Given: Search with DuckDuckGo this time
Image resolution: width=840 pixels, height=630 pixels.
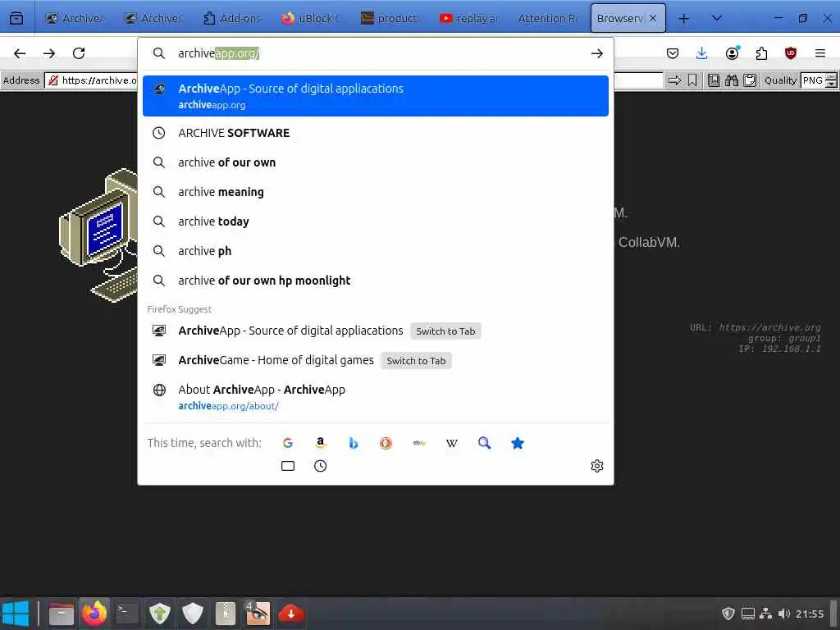Looking at the screenshot, I should pyautogui.click(x=386, y=443).
